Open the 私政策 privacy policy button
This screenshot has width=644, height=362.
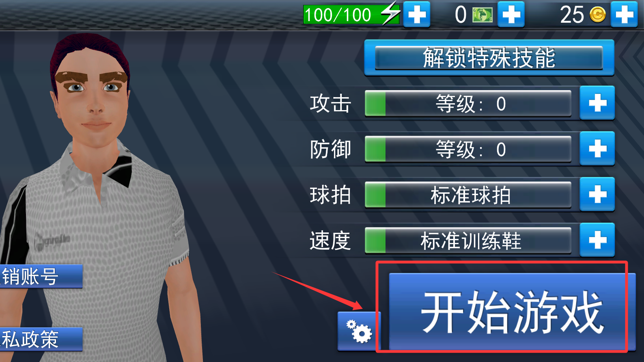pos(41,339)
